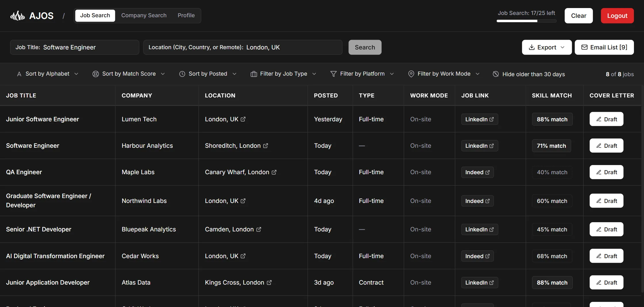Viewport: 644px width, 307px height.
Task: Open Camden, London external link icon
Action: (259, 229)
